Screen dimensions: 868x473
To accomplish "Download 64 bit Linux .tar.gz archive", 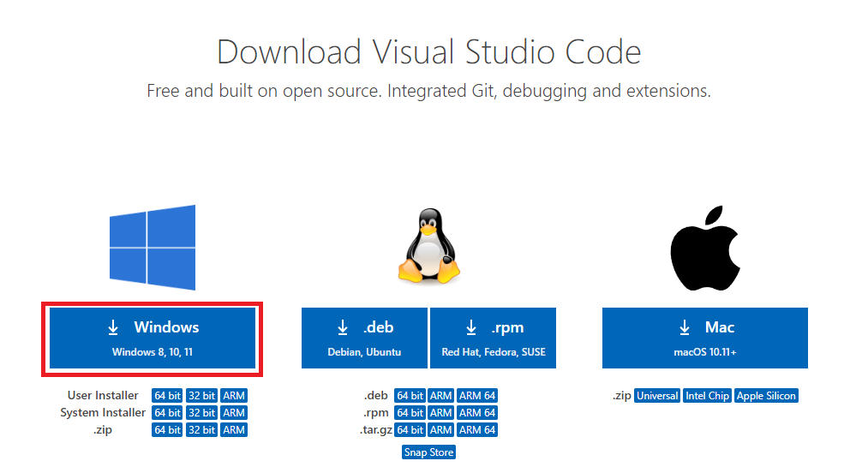I will tap(410, 430).
